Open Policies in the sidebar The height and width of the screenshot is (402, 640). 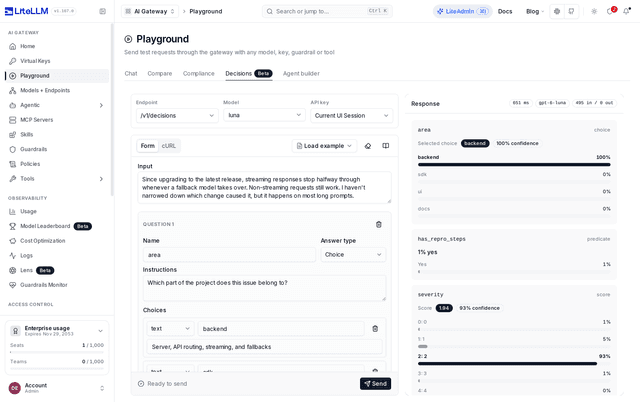pos(57,164)
